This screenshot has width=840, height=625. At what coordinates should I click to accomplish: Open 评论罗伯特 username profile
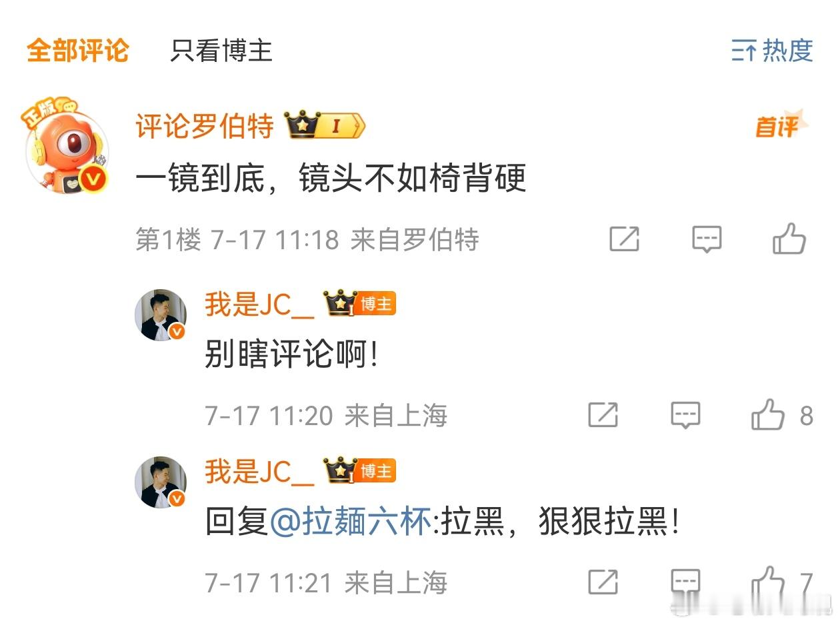205,125
